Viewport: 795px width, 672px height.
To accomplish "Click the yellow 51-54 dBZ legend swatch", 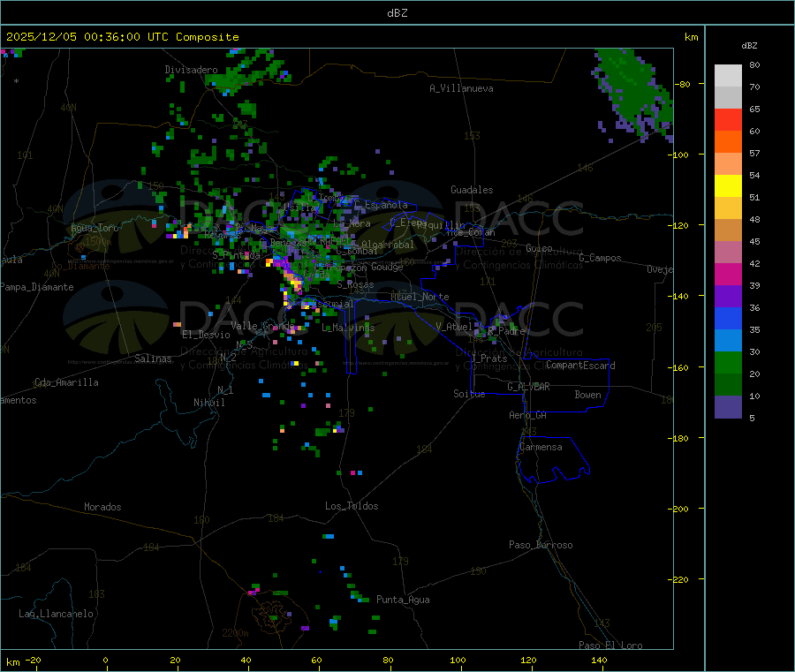I will [728, 186].
